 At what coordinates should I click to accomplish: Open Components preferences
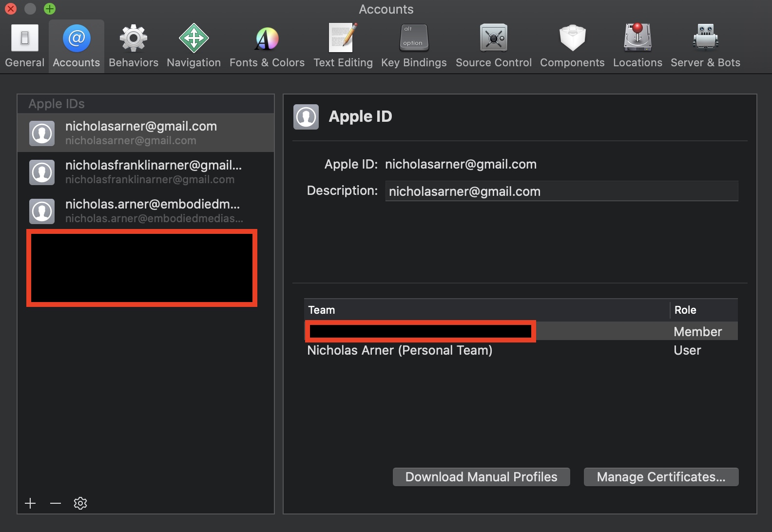coord(572,46)
